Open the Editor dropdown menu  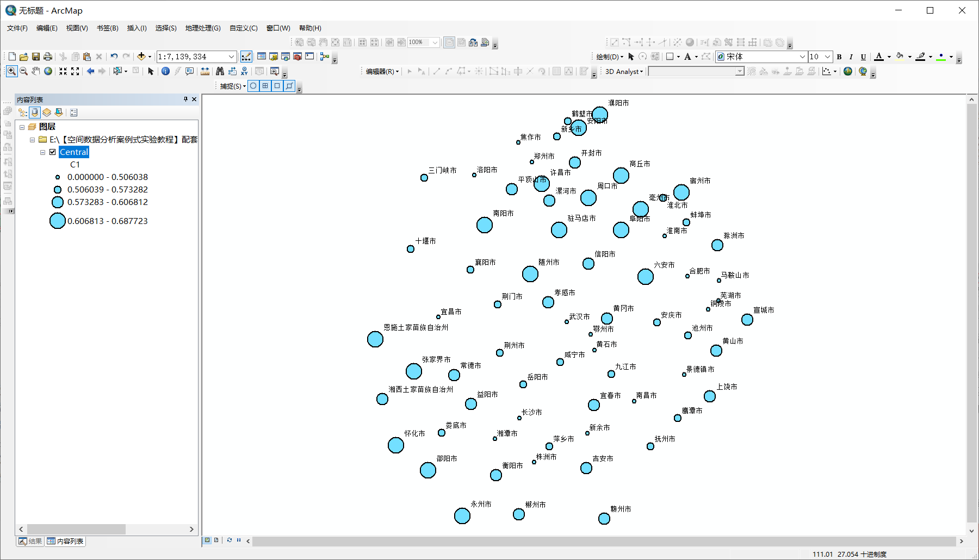pyautogui.click(x=382, y=71)
